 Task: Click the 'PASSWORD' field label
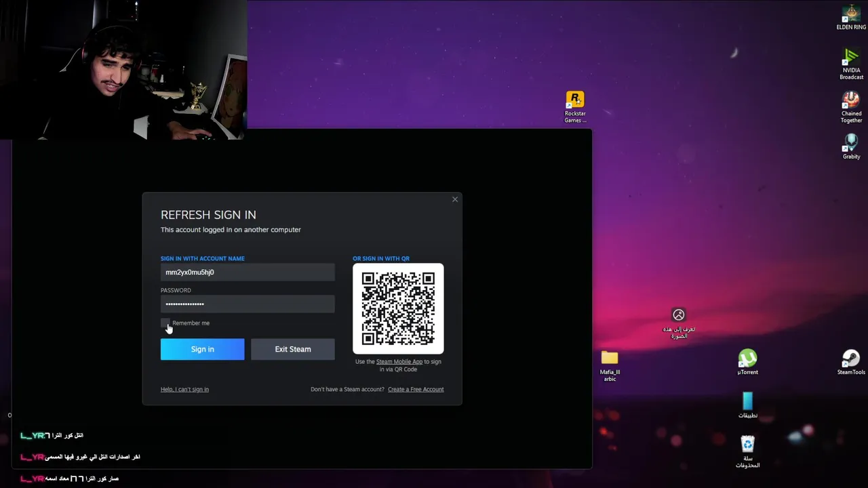point(176,290)
